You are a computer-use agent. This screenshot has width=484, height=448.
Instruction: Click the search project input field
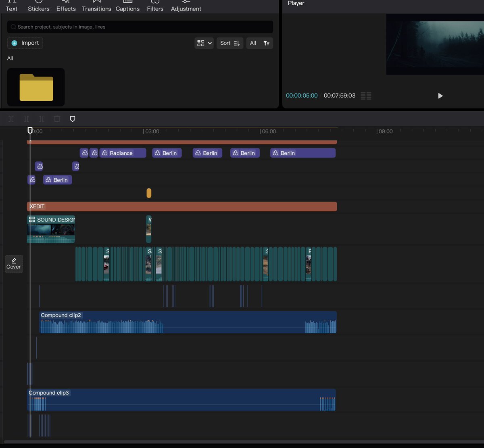coord(140,27)
